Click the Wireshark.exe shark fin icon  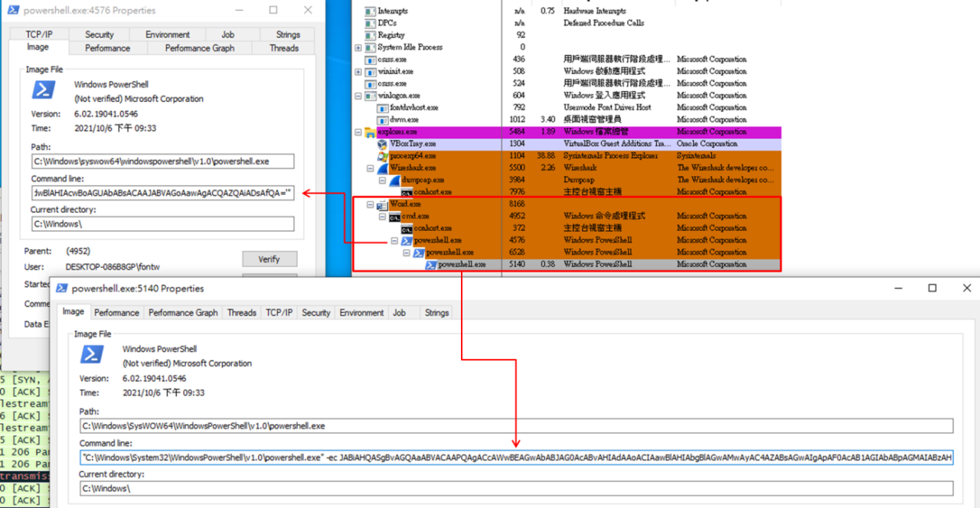click(x=383, y=168)
